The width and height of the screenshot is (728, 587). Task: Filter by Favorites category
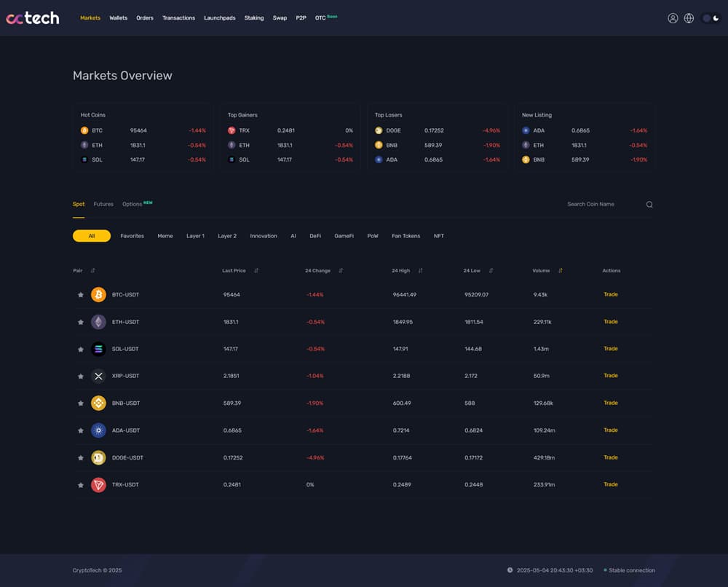[x=132, y=236]
